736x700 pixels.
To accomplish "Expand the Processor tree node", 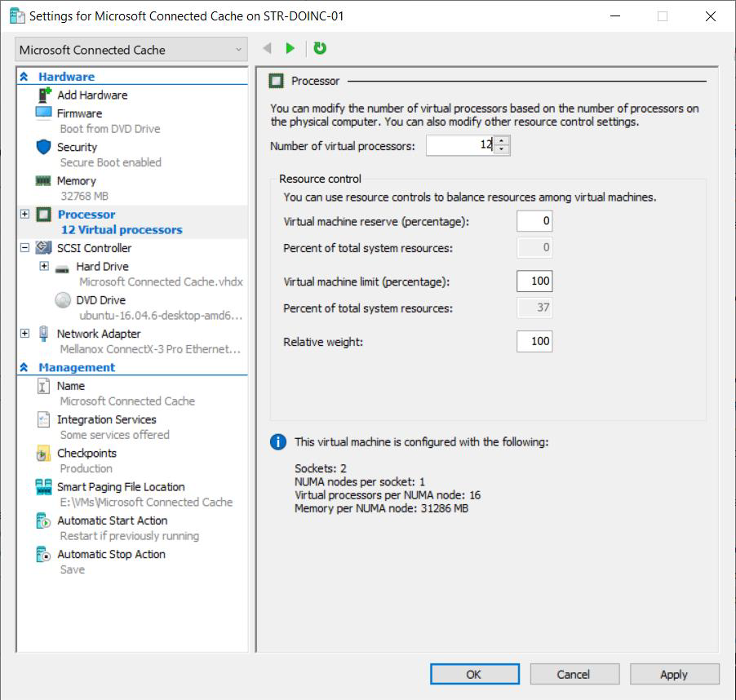I will click(24, 215).
